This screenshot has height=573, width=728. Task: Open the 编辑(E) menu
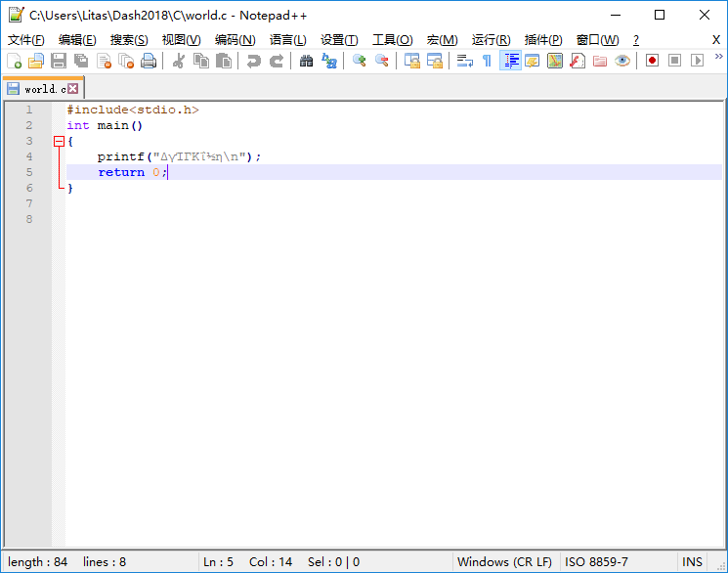(77, 40)
